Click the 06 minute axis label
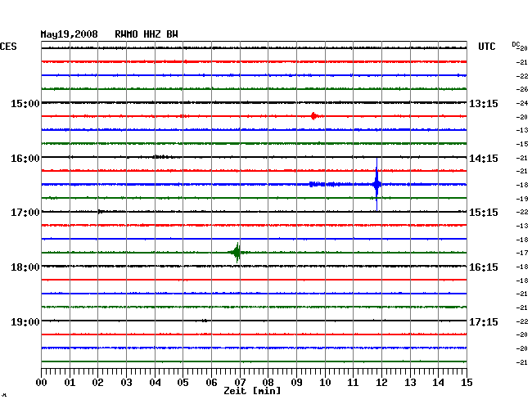The image size is (532, 404). coord(211,383)
